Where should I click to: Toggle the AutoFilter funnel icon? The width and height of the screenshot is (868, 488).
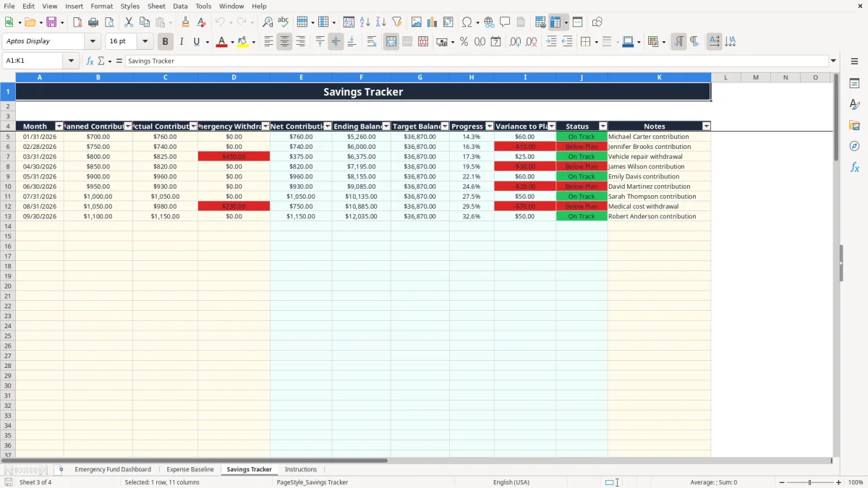point(396,22)
